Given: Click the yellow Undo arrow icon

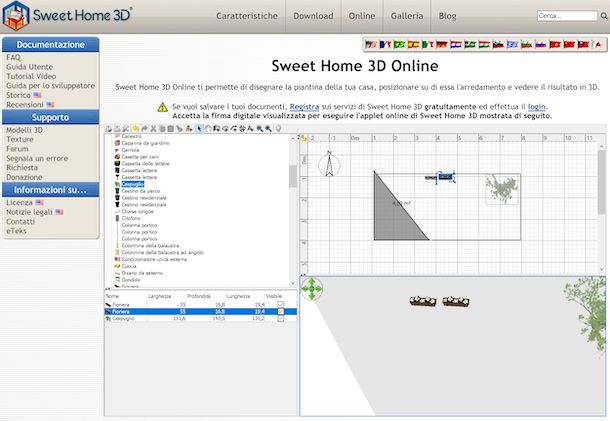Looking at the screenshot, I should point(136,128).
